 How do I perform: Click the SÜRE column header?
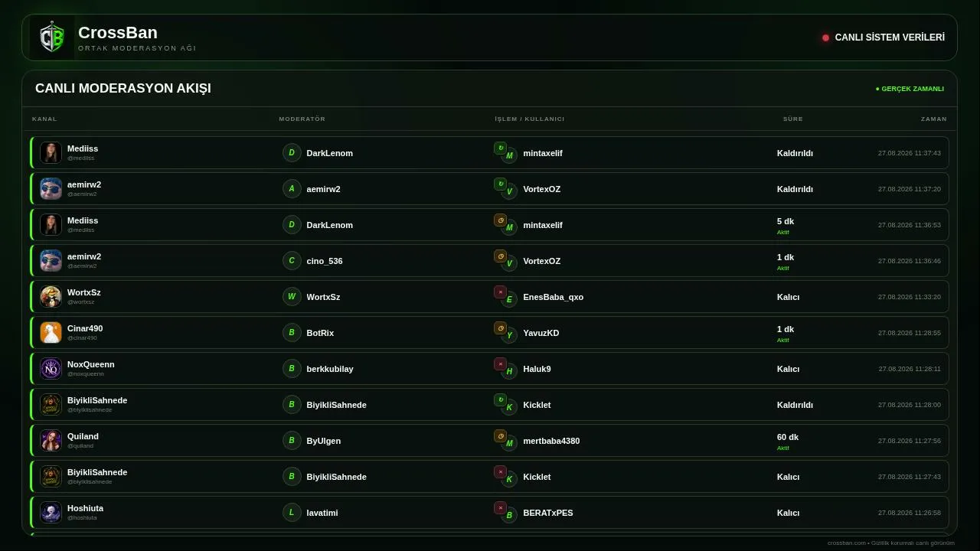(x=793, y=119)
